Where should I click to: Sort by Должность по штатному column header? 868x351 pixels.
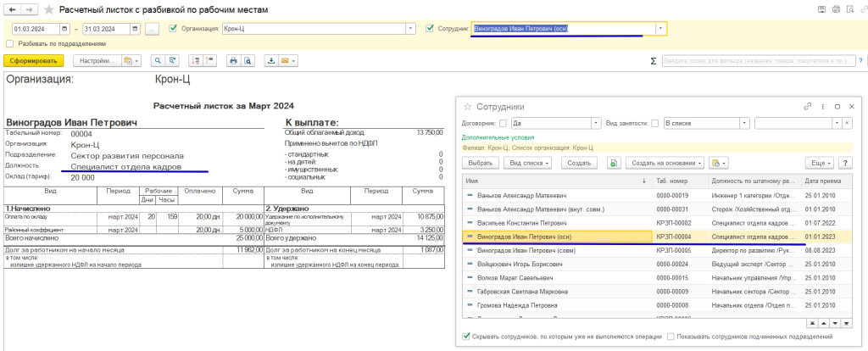(754, 181)
